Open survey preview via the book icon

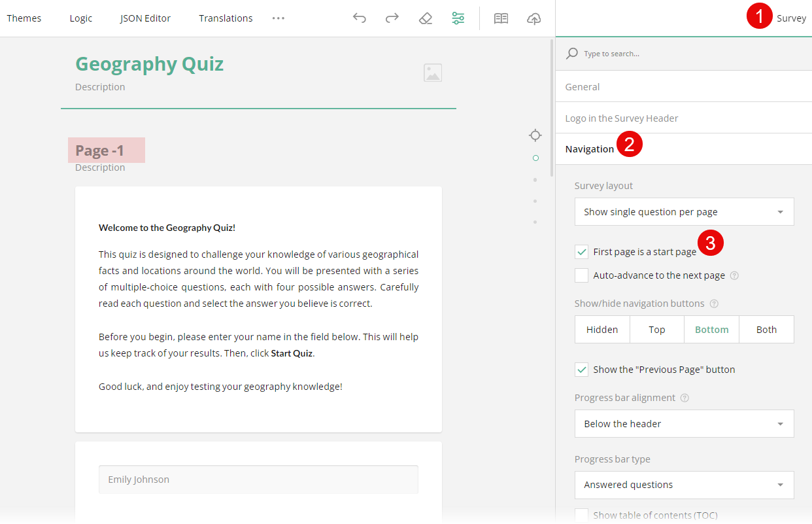[501, 18]
